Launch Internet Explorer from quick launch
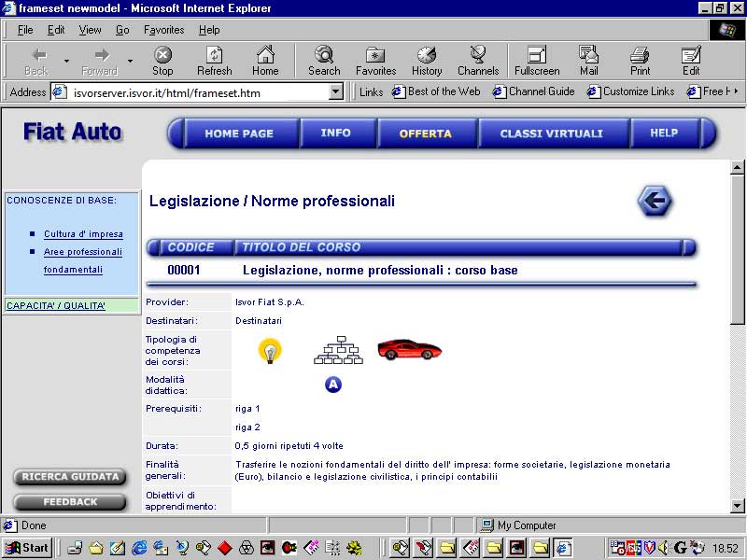Viewport: 747px width, 560px height. coord(139,548)
